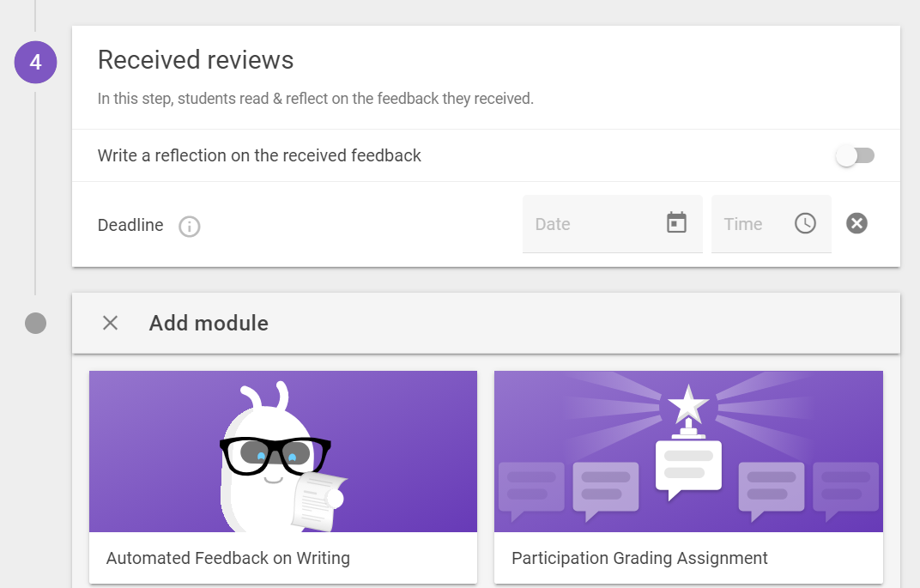The image size is (920, 588).
Task: Toggle the Write a reflection switch
Action: coord(855,155)
